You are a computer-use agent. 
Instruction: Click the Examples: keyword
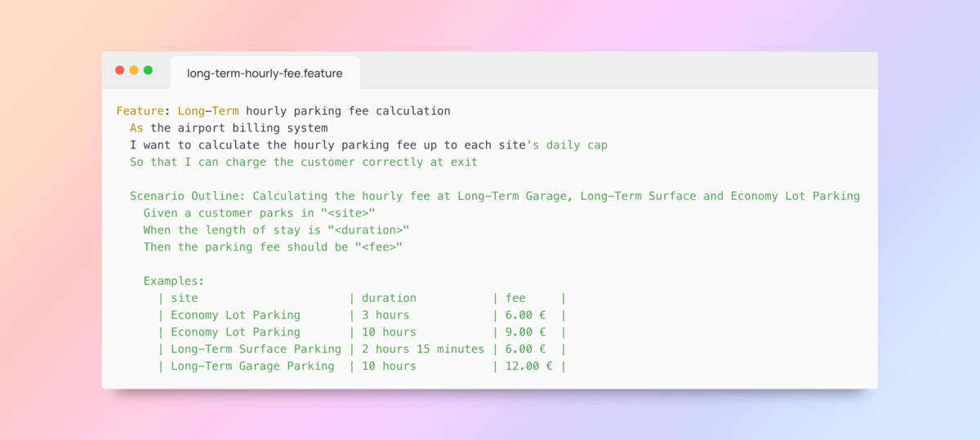(x=174, y=281)
